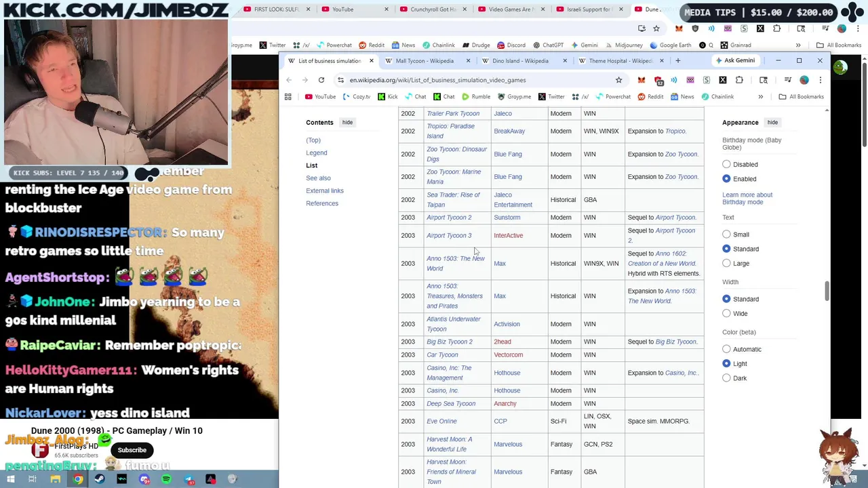Open Steam from the taskbar
This screenshot has height=488, width=868.
click(100, 479)
